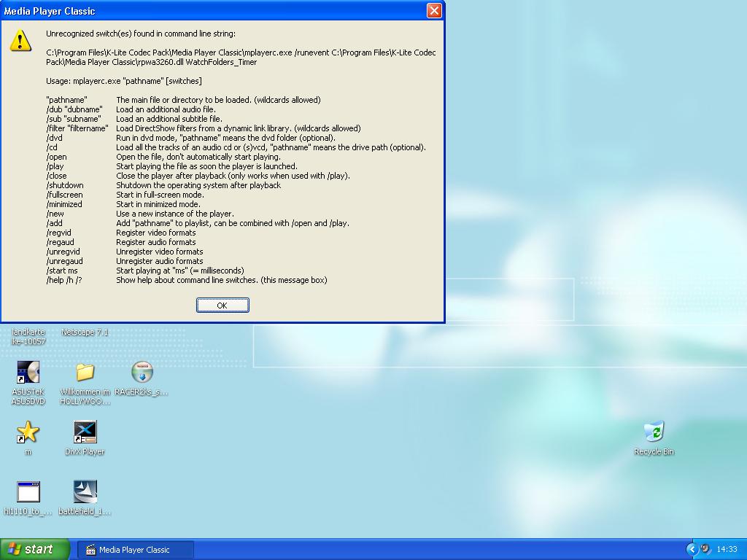Click the /sub "subname" switch entry
This screenshot has width=747, height=560.
[x=74, y=119]
